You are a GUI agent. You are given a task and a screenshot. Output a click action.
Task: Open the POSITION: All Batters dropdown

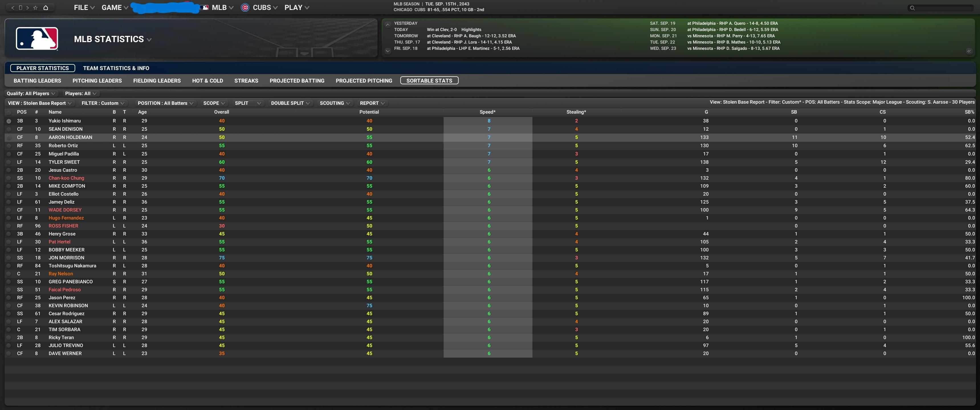pyautogui.click(x=165, y=103)
